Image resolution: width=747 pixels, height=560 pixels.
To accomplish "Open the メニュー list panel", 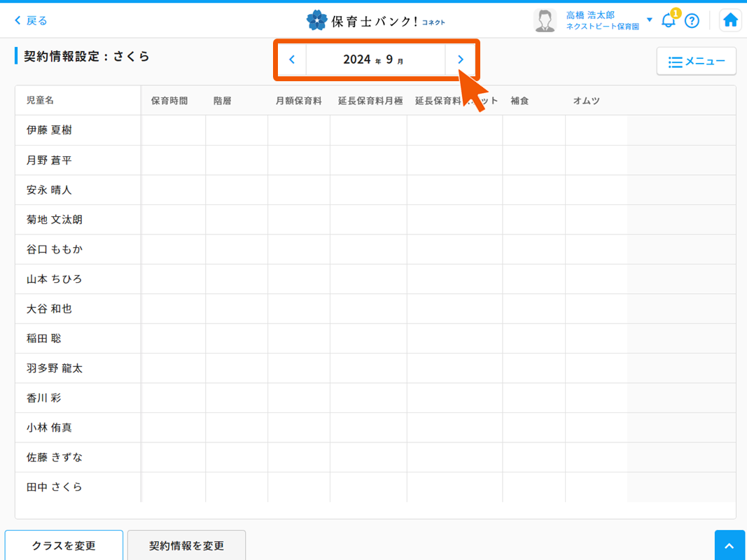I will 696,61.
